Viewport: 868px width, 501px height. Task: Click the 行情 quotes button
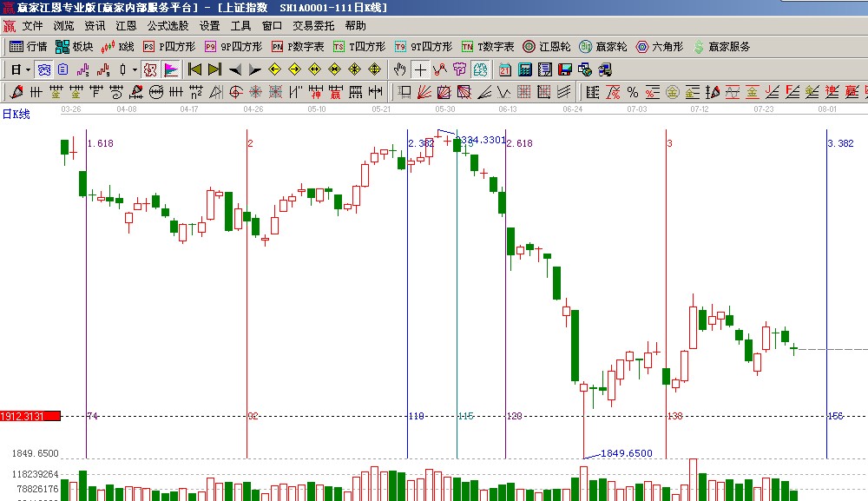coord(28,47)
